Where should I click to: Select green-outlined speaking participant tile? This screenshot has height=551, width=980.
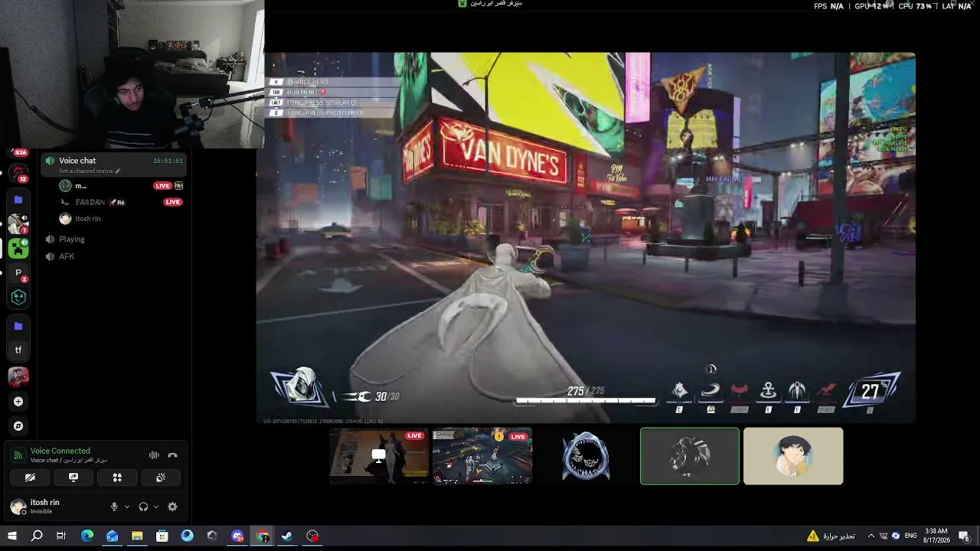690,456
